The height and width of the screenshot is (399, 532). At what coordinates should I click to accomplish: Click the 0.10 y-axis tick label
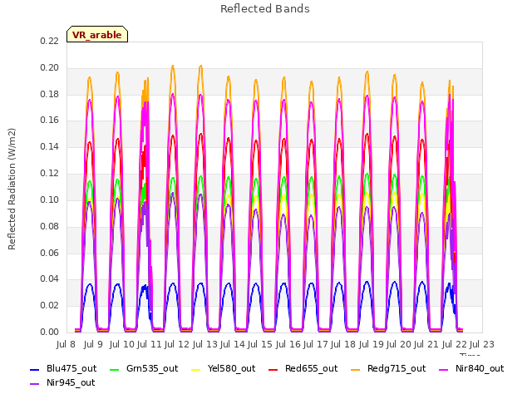[50, 199]
